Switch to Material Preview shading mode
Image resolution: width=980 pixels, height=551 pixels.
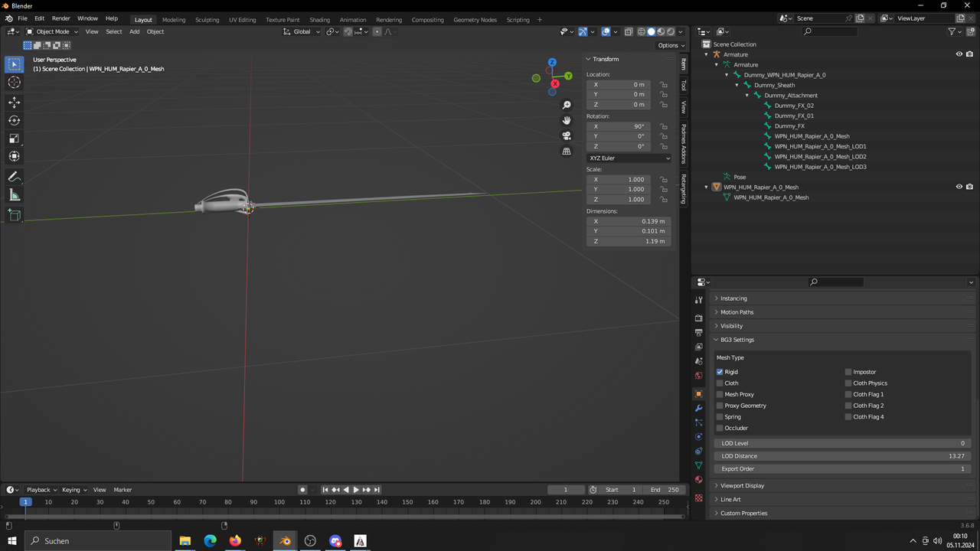(659, 31)
